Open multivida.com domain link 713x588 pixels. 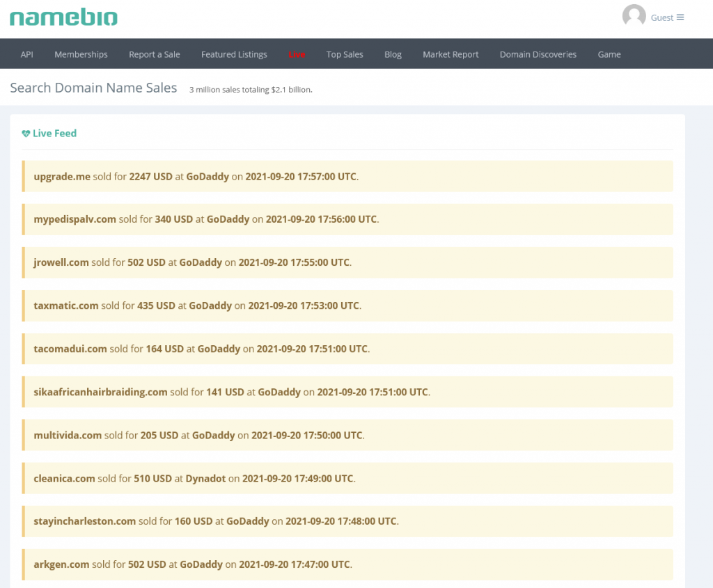pyautogui.click(x=68, y=436)
